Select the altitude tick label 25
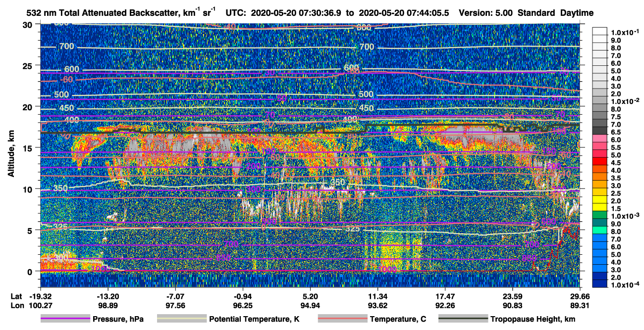Image resolution: width=644 pixels, height=330 pixels. tap(28, 65)
